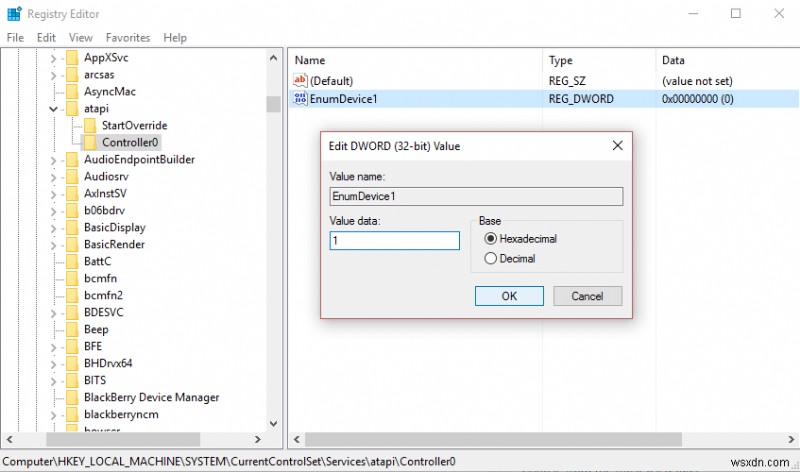This screenshot has height=472, width=800.
Task: Click the (Default) string value icon
Action: [x=300, y=80]
